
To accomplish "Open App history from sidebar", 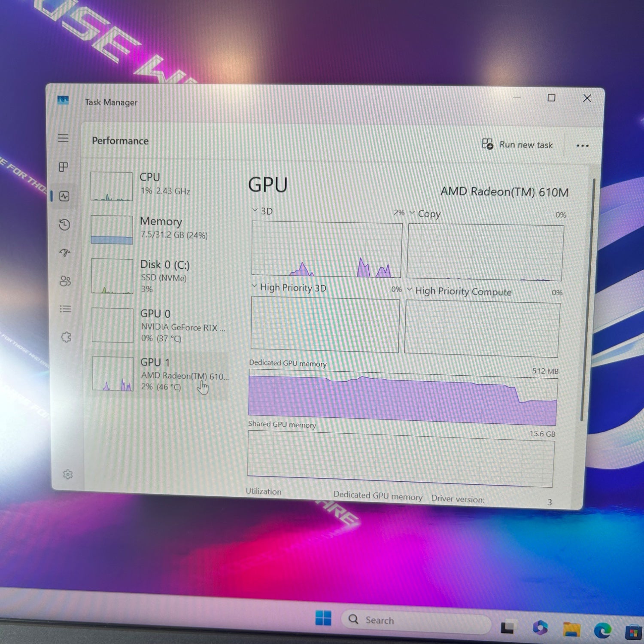I will (64, 225).
